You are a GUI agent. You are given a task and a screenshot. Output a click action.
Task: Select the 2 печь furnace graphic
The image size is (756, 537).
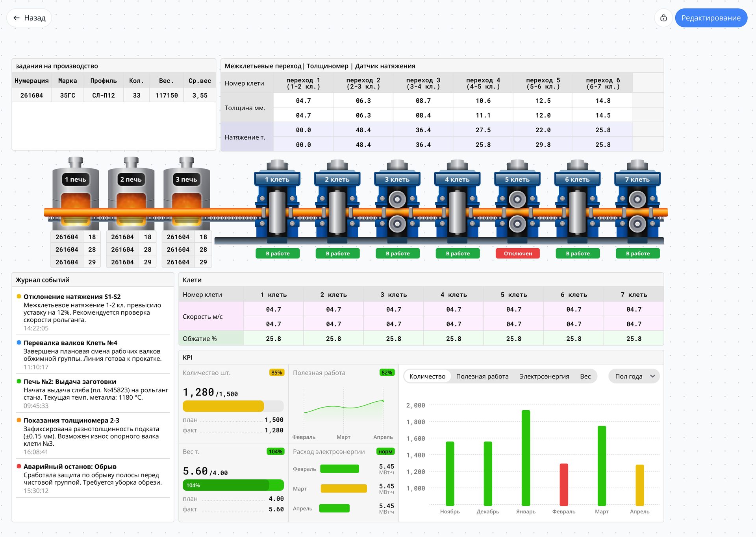pos(131,193)
